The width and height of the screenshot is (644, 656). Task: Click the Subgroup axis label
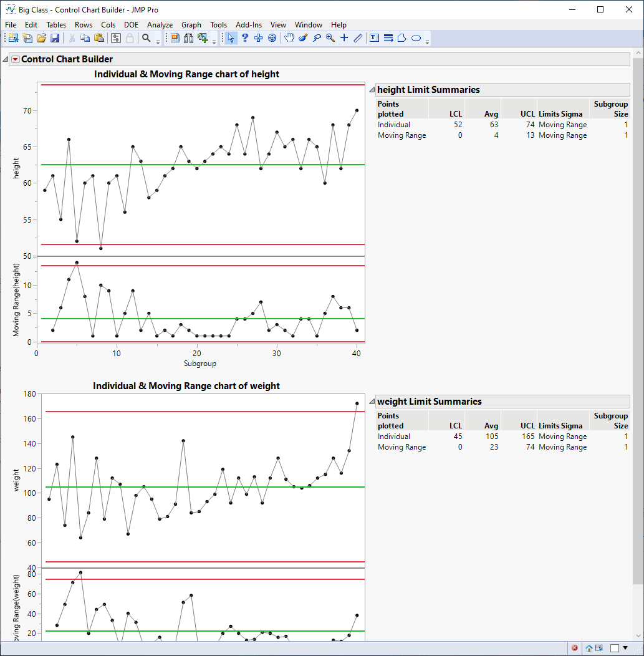coord(200,364)
